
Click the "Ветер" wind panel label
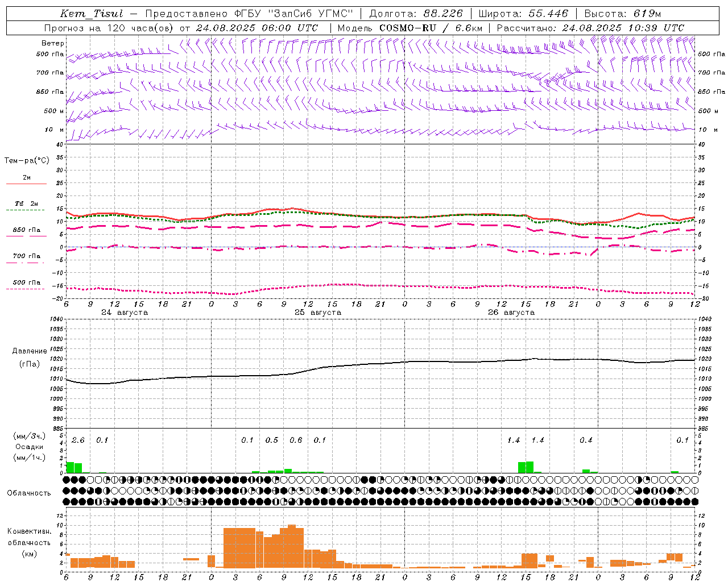[x=53, y=43]
